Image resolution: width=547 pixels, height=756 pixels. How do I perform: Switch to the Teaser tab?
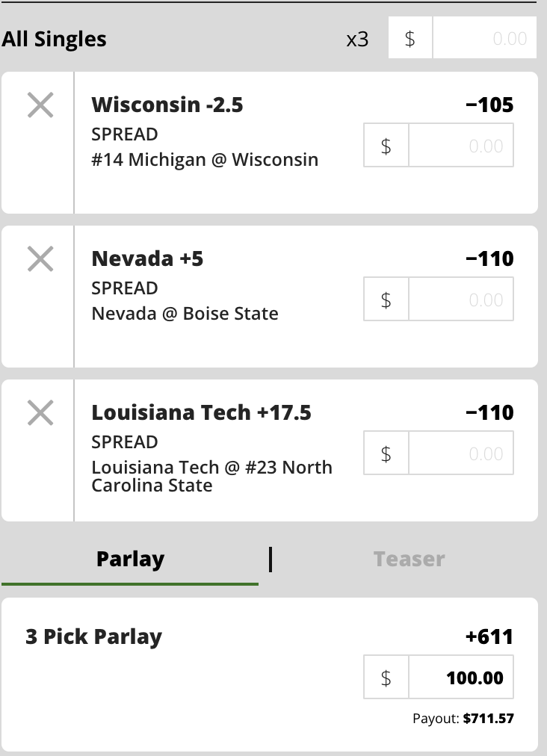pos(409,559)
